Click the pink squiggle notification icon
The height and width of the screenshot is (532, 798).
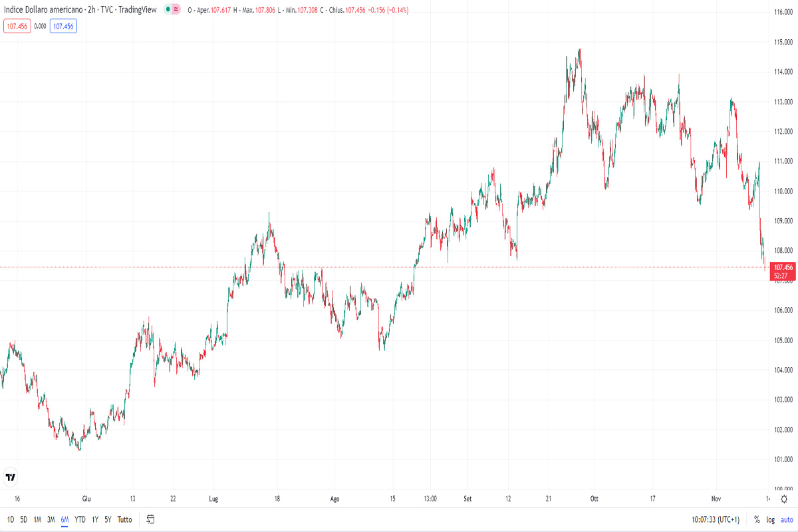(x=177, y=9)
